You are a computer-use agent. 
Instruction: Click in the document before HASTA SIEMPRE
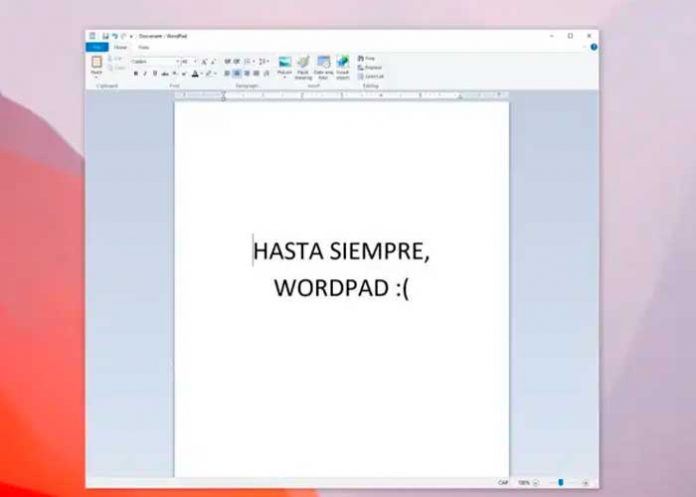point(253,250)
